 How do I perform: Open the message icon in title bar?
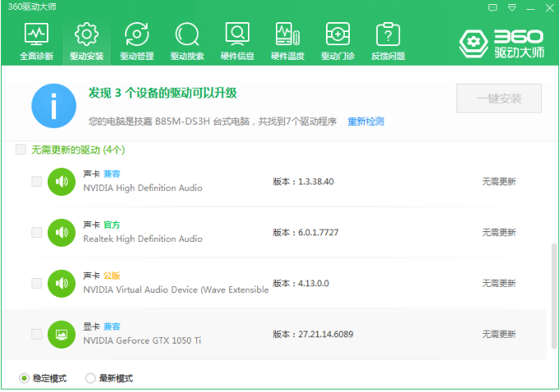(493, 7)
